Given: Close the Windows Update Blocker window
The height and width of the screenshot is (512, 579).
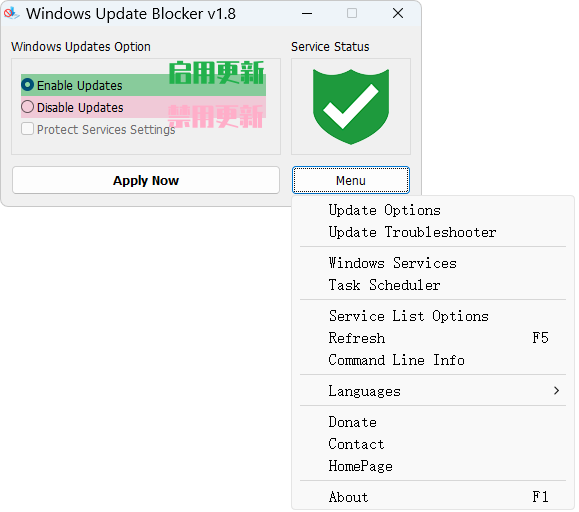Looking at the screenshot, I should click(398, 14).
